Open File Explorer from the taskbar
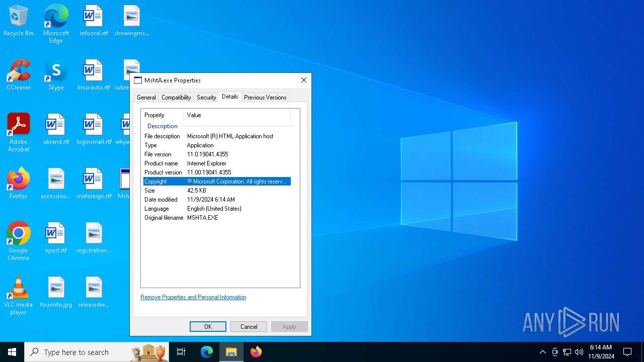 point(231,352)
